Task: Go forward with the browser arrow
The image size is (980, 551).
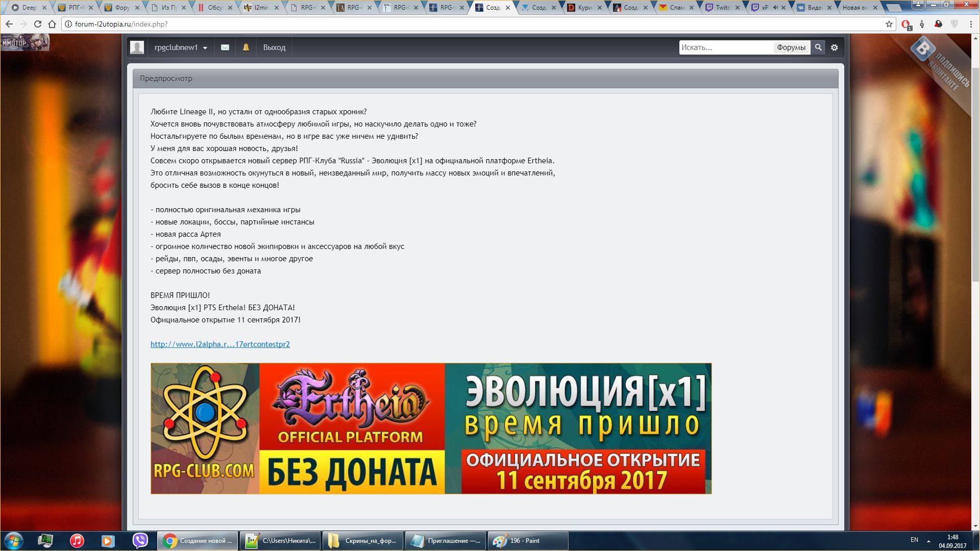Action: coord(23,24)
